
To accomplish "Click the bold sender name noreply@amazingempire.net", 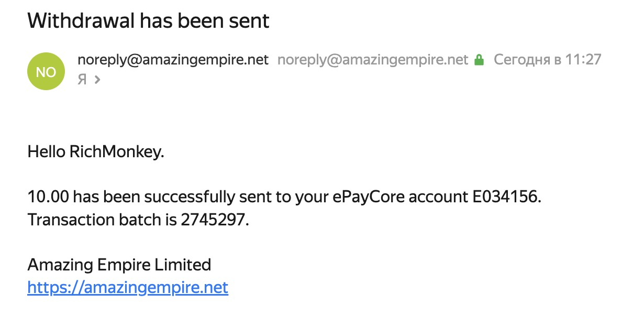I will [173, 60].
